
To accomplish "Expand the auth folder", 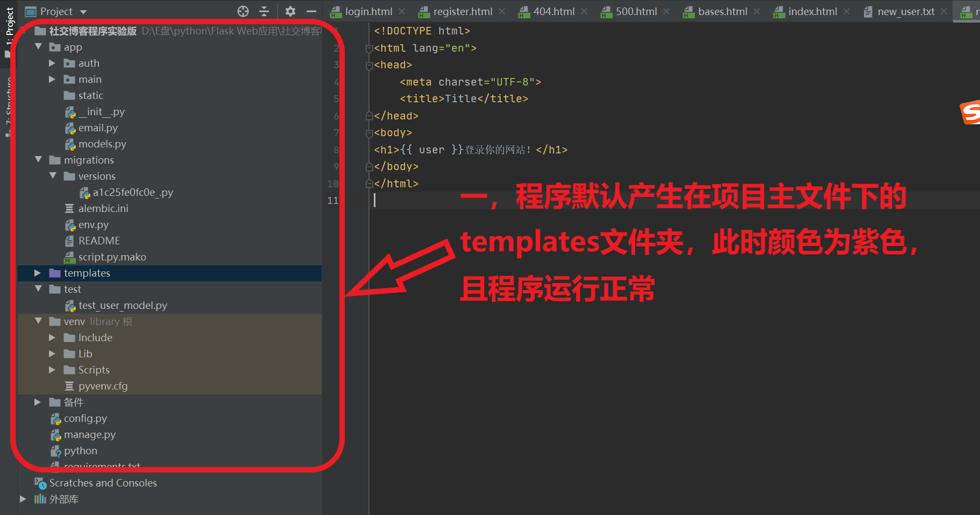I will point(52,63).
